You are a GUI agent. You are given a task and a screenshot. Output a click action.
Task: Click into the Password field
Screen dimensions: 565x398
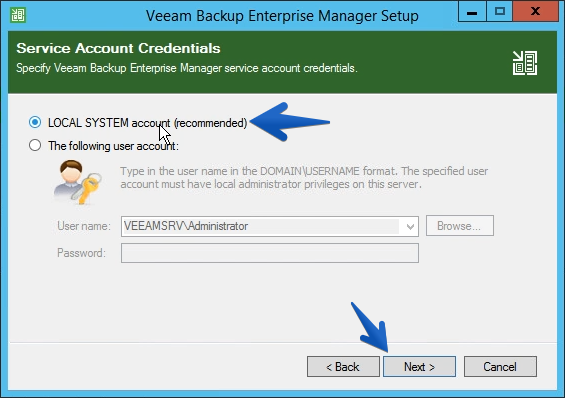(270, 253)
